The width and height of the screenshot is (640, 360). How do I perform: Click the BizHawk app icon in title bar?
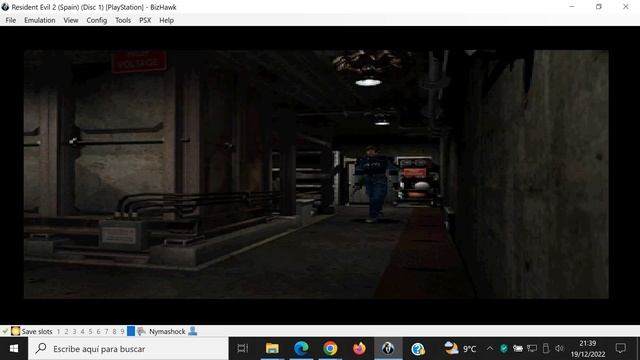[x=5, y=7]
